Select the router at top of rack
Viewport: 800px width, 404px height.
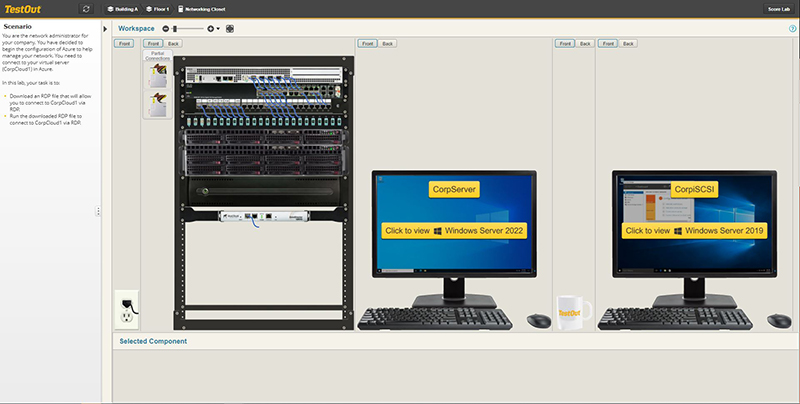coord(264,75)
